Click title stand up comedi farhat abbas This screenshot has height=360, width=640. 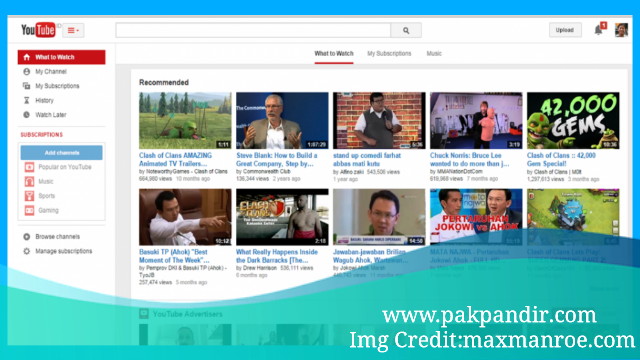coord(367,160)
